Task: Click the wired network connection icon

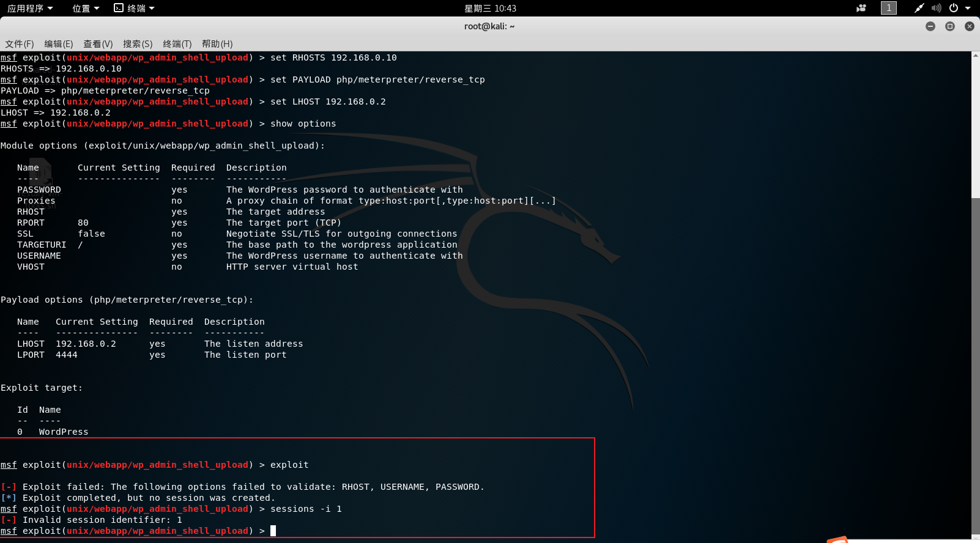Action: 919,8
